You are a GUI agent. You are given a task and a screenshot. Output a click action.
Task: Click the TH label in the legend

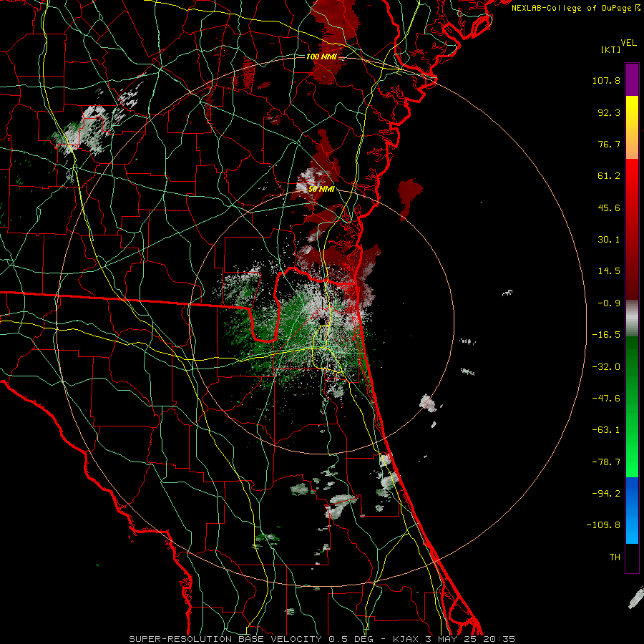[615, 557]
